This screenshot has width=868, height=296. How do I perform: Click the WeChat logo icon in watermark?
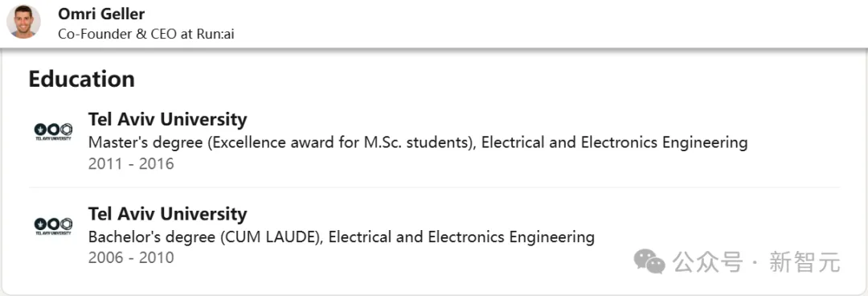649,261
